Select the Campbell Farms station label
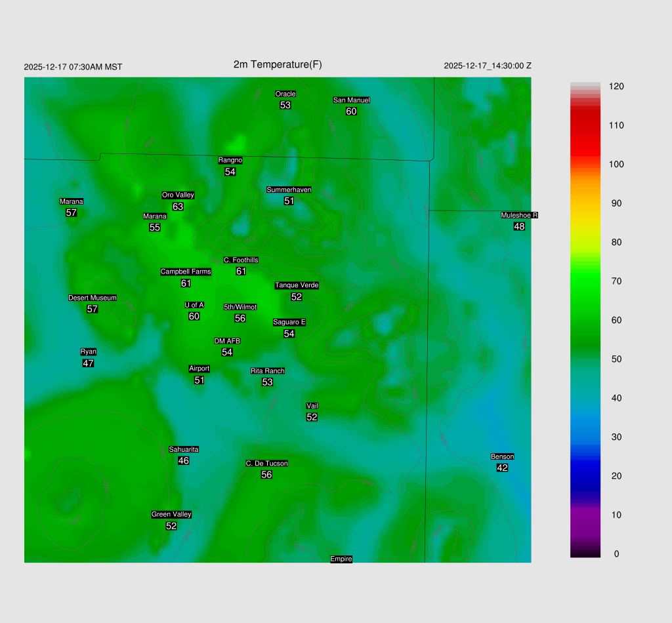This screenshot has width=672, height=623. point(186,271)
